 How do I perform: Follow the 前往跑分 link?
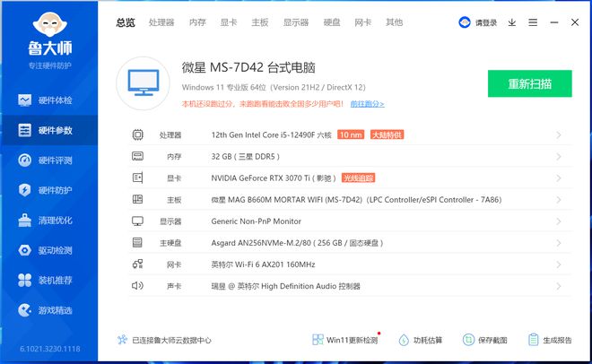(x=367, y=104)
